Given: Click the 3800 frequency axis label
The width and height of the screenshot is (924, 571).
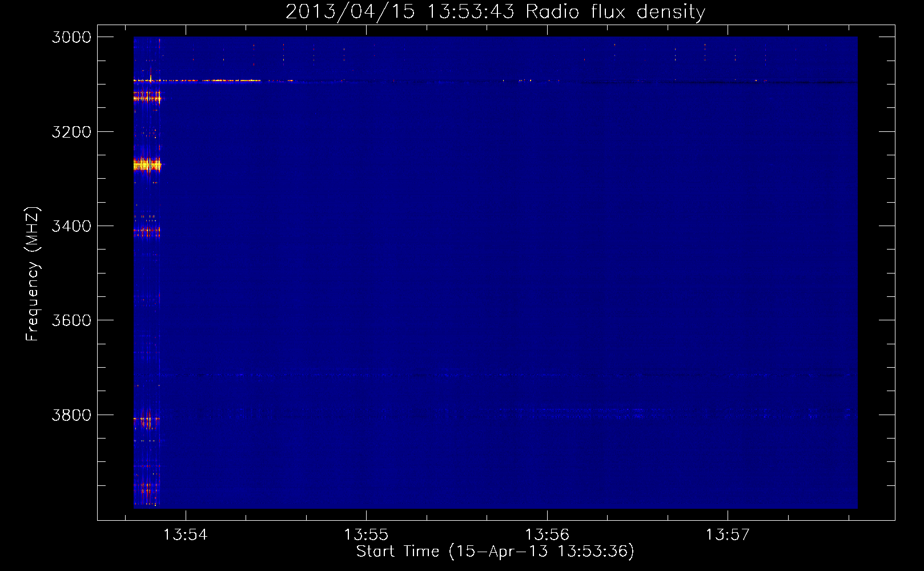Looking at the screenshot, I should 71,415.
